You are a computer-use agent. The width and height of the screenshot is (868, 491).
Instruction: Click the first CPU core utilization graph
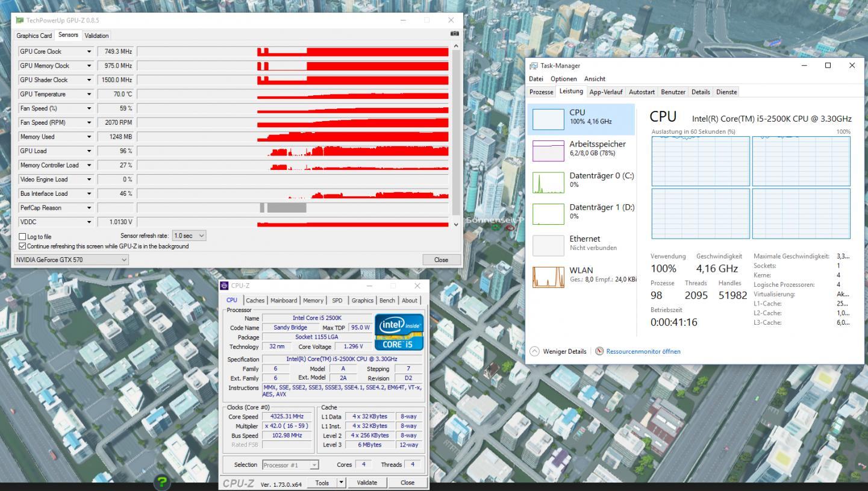click(701, 161)
